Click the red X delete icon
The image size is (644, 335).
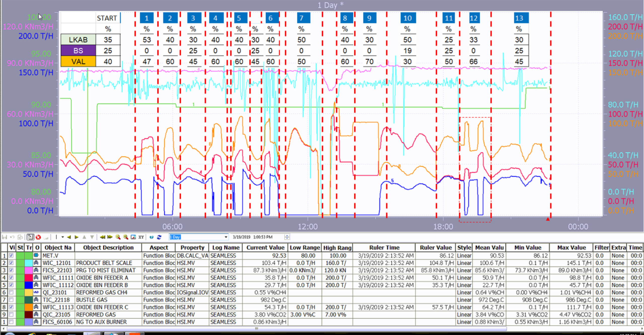tap(38, 237)
